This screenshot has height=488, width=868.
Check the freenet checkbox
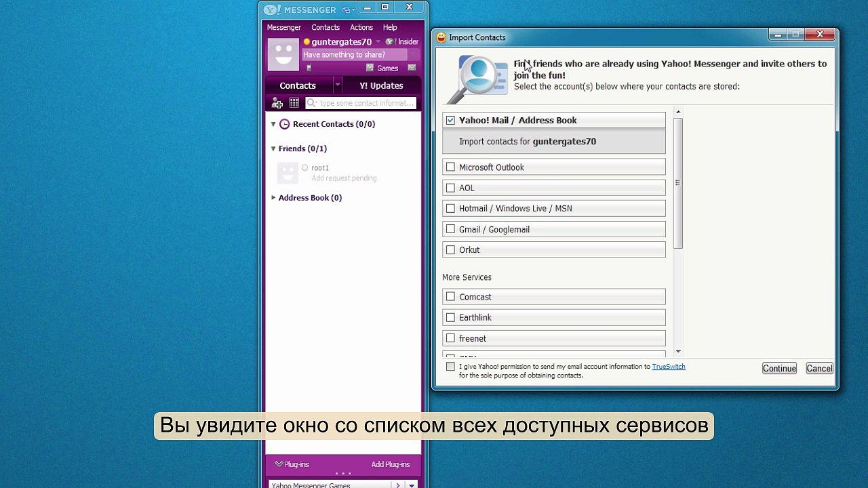pos(450,338)
